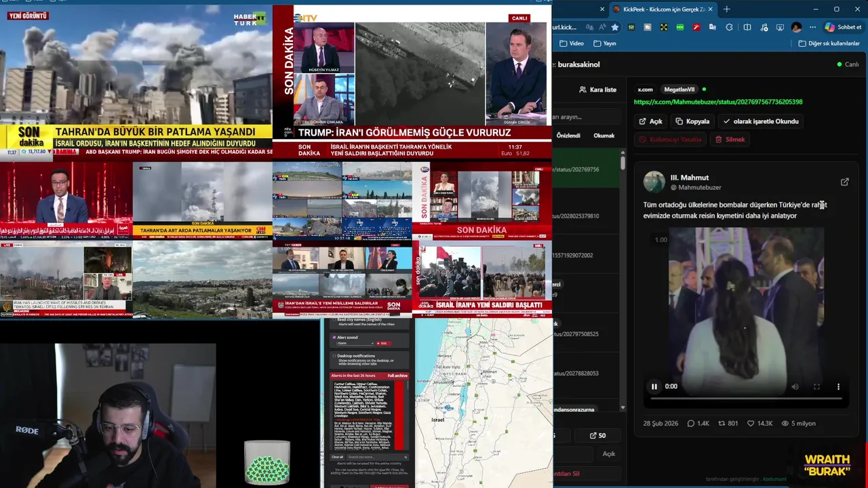Image resolution: width=868 pixels, height=488 pixels.
Task: Toggle the Alert sound checkbox
Action: 334,337
